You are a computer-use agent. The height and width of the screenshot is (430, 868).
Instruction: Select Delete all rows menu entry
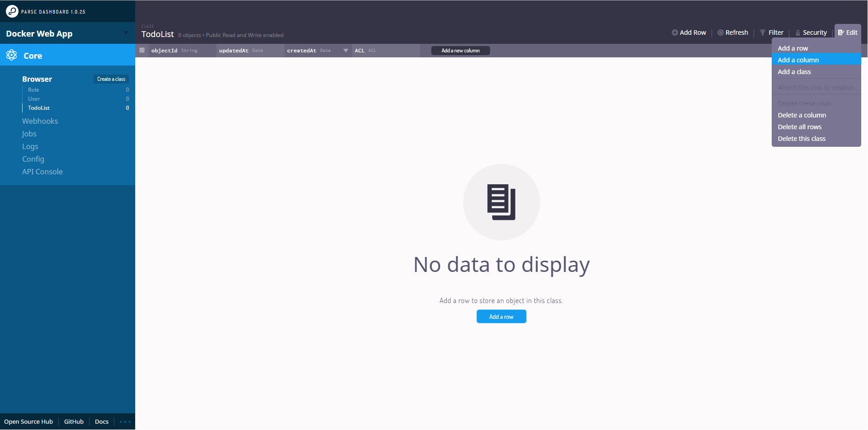[x=816, y=126]
